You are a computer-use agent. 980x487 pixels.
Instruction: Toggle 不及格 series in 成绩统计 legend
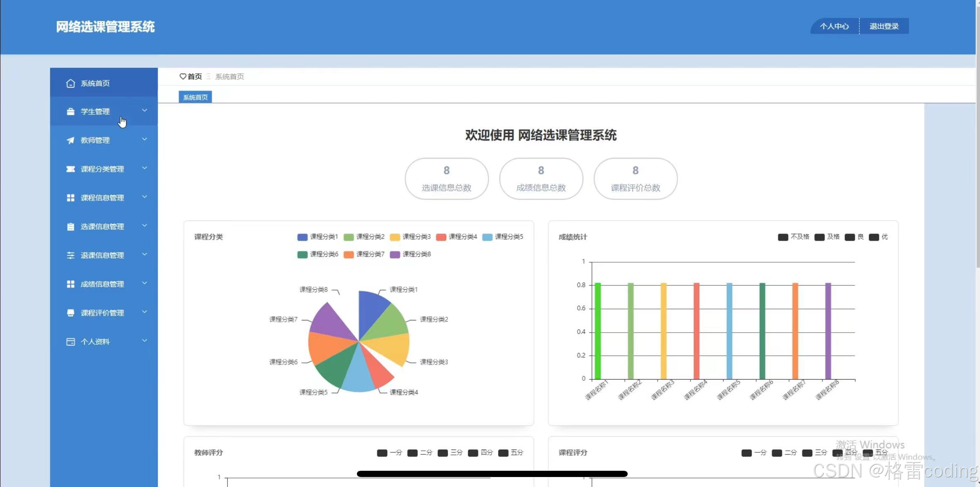793,237
